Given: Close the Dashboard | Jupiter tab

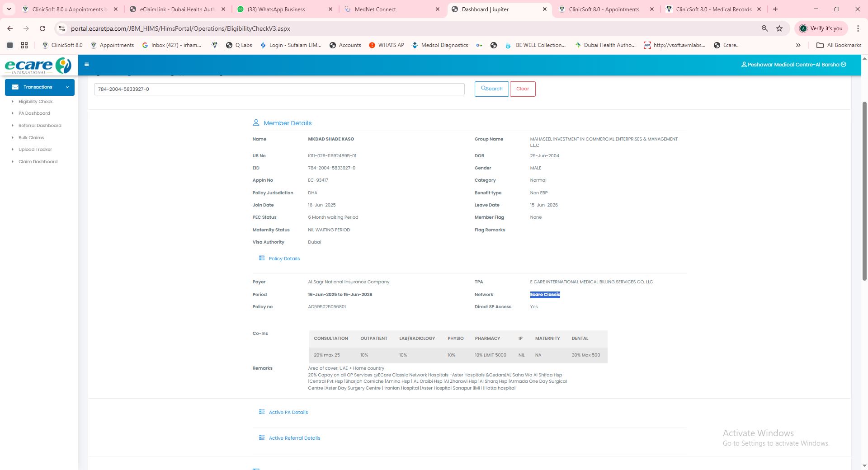Looking at the screenshot, I should [x=544, y=9].
